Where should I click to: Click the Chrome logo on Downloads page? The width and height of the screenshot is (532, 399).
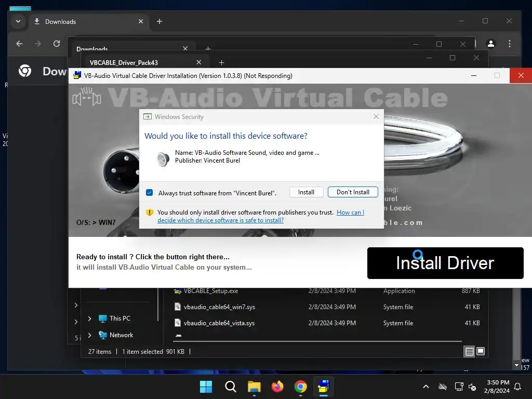[x=25, y=71]
